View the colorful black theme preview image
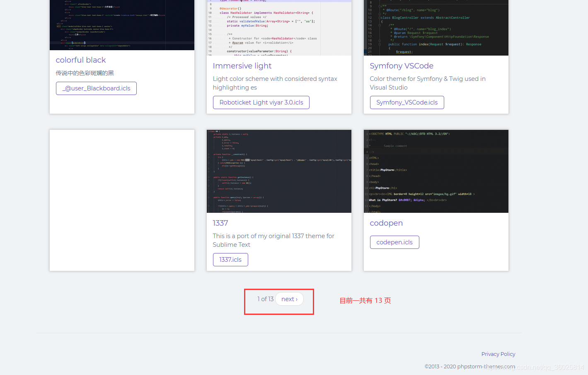Image resolution: width=588 pixels, height=375 pixels. (121, 25)
